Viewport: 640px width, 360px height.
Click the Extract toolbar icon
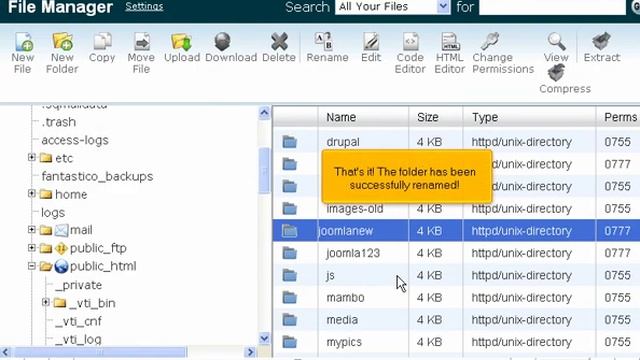click(601, 42)
